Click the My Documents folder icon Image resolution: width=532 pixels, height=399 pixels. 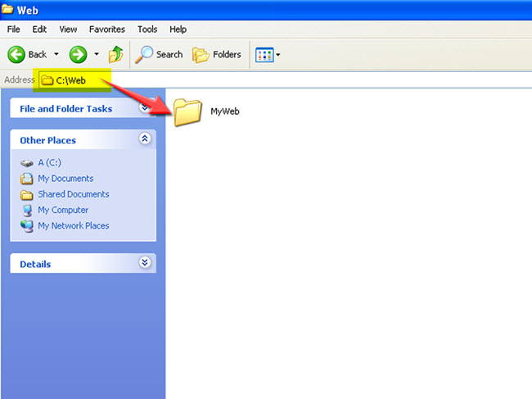point(26,179)
